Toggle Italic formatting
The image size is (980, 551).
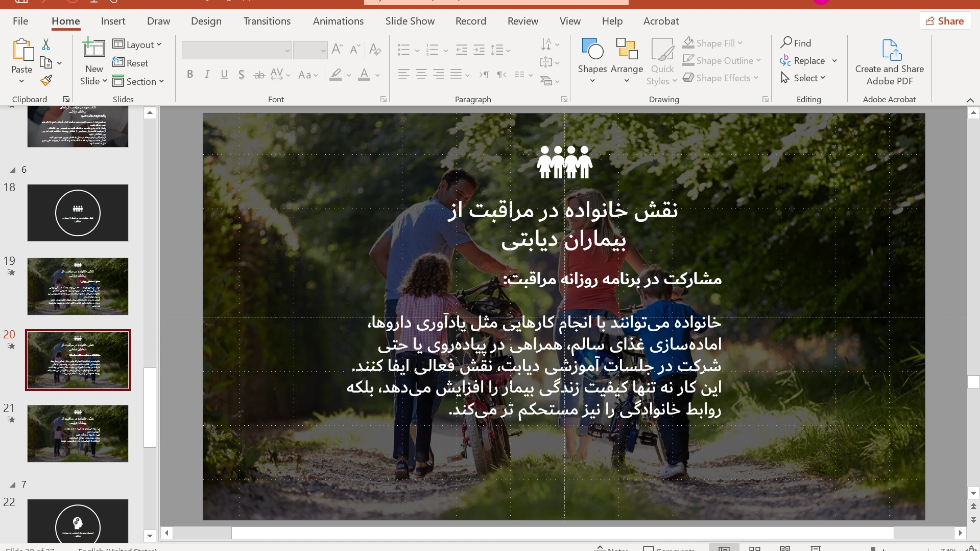[207, 75]
